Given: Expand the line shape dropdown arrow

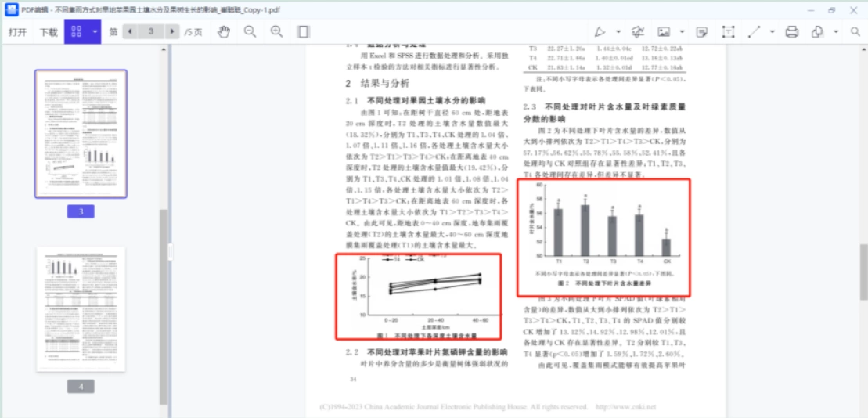Looking at the screenshot, I should 772,32.
